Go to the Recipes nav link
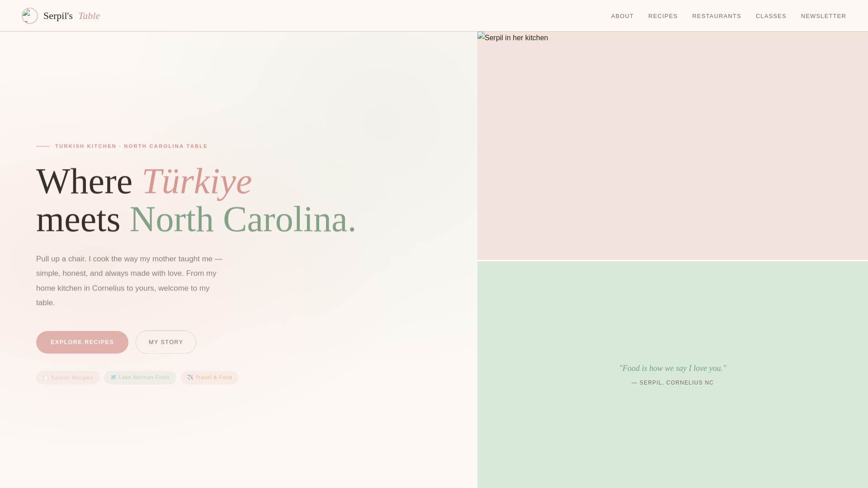Viewport: 868px width, 488px height. coord(663,16)
